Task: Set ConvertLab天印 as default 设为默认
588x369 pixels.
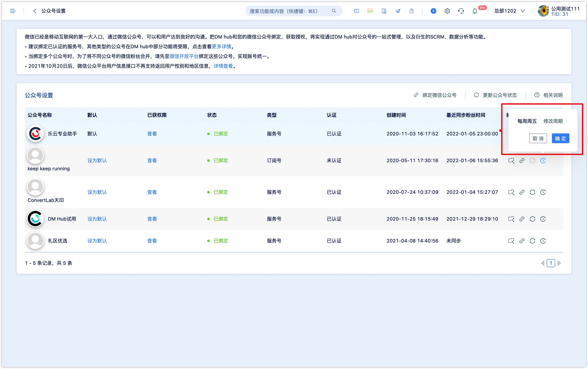Action: pyautogui.click(x=97, y=192)
